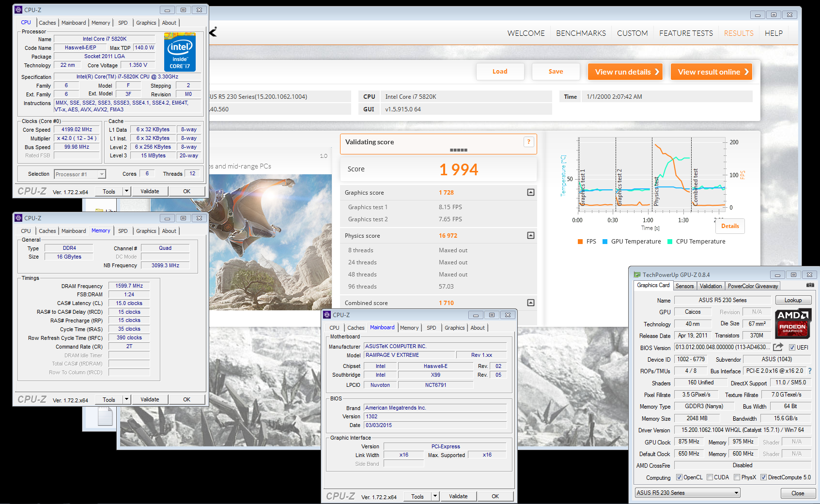Open the FEATURE TESTS page
The width and height of the screenshot is (820, 504).
(x=686, y=33)
